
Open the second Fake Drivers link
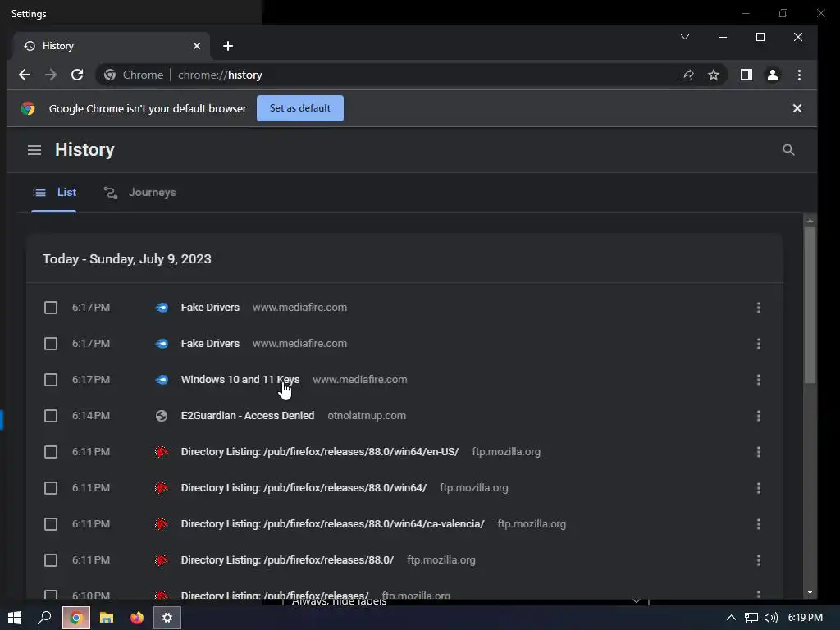point(210,344)
